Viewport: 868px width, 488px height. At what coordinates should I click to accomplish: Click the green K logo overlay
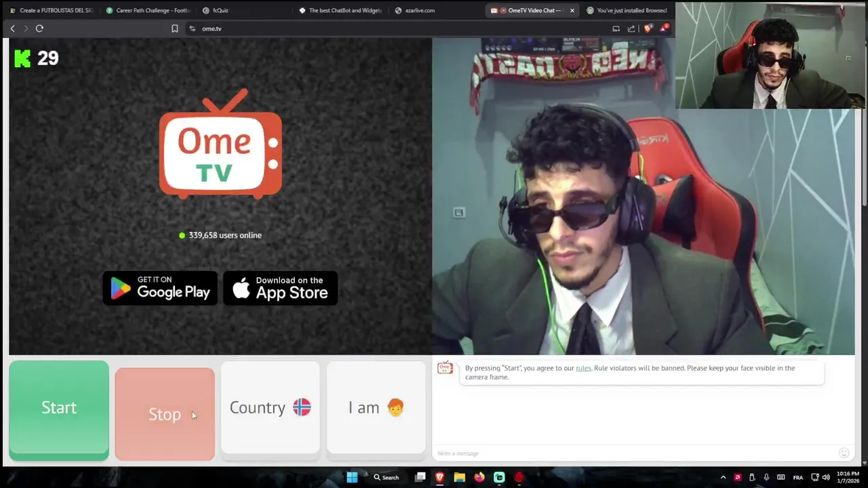pyautogui.click(x=22, y=58)
